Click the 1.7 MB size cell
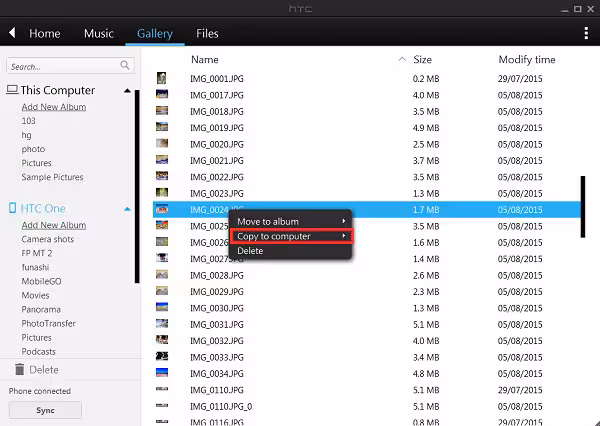 tap(426, 210)
